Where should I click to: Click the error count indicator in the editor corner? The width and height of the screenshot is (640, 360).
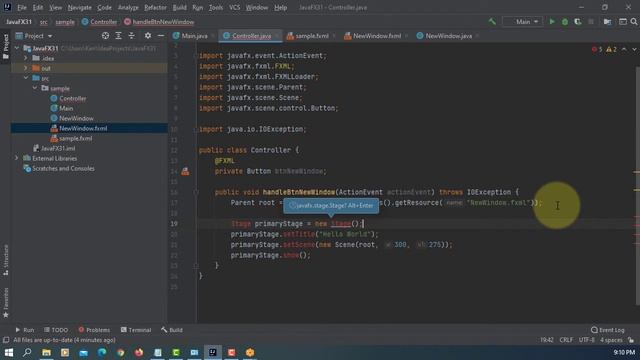tap(597, 49)
